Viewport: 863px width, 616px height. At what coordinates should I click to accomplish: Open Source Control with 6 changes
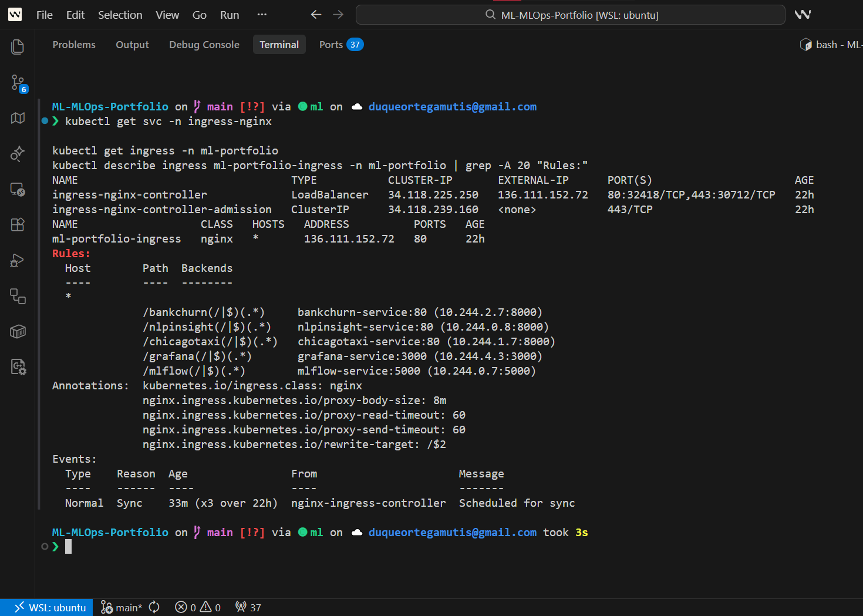pyautogui.click(x=18, y=83)
